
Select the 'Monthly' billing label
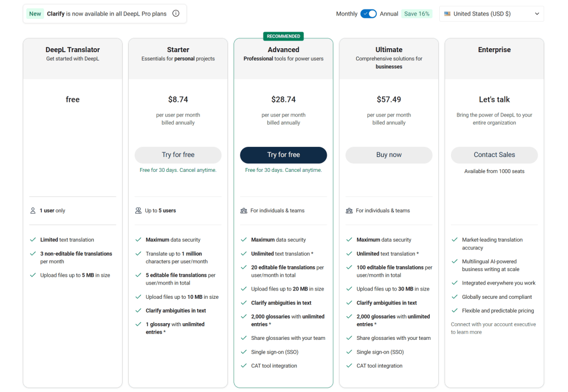tap(347, 14)
